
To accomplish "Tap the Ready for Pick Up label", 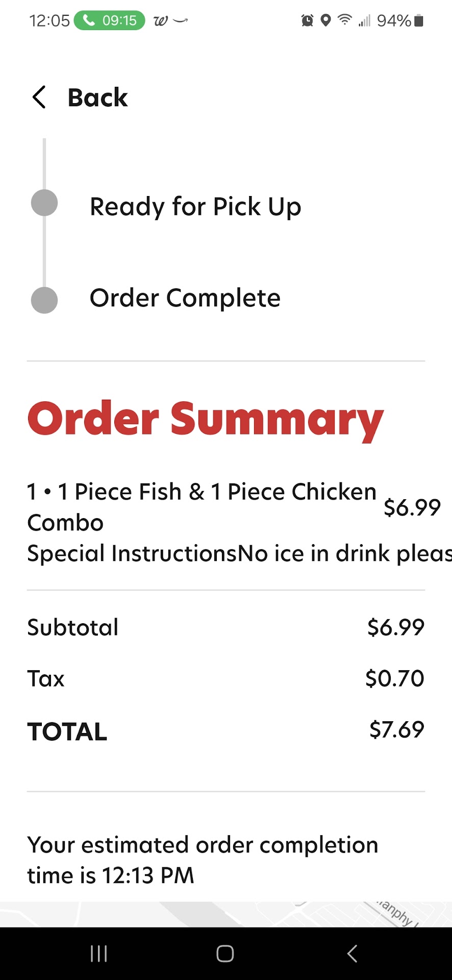I will tap(195, 207).
